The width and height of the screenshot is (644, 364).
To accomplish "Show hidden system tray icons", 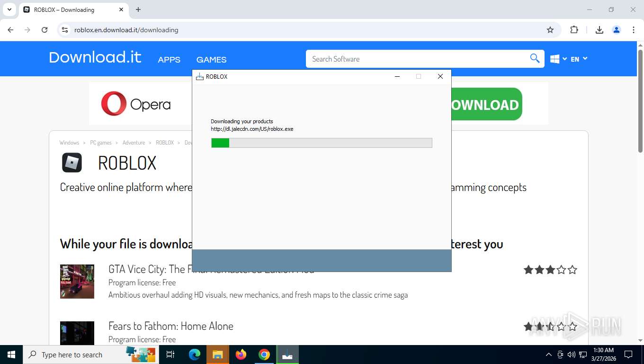I will [549, 355].
